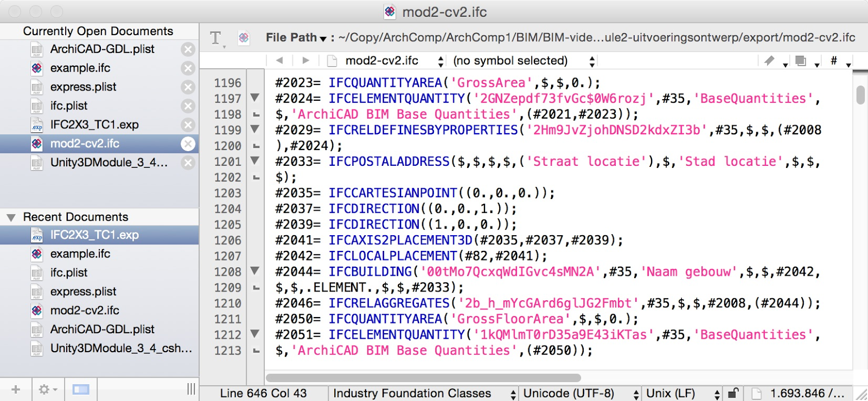Image resolution: width=868 pixels, height=401 pixels.
Task: Click fold end marker at line 1202
Action: 256,178
